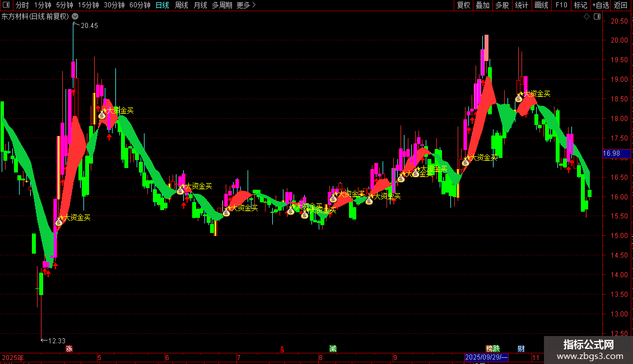Toggle the left sidebar panel icon
Image resolution: width=633 pixels, height=364 pixels.
pyautogui.click(x=6, y=5)
